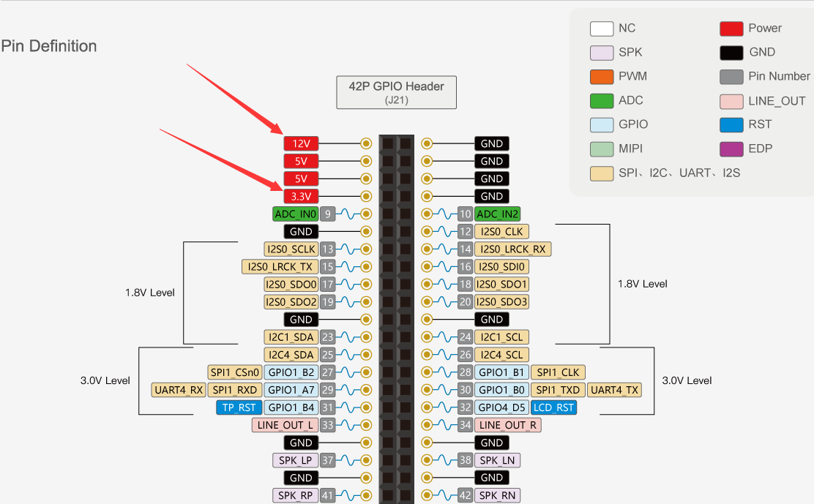Click the Pin Definition heading

[49, 46]
